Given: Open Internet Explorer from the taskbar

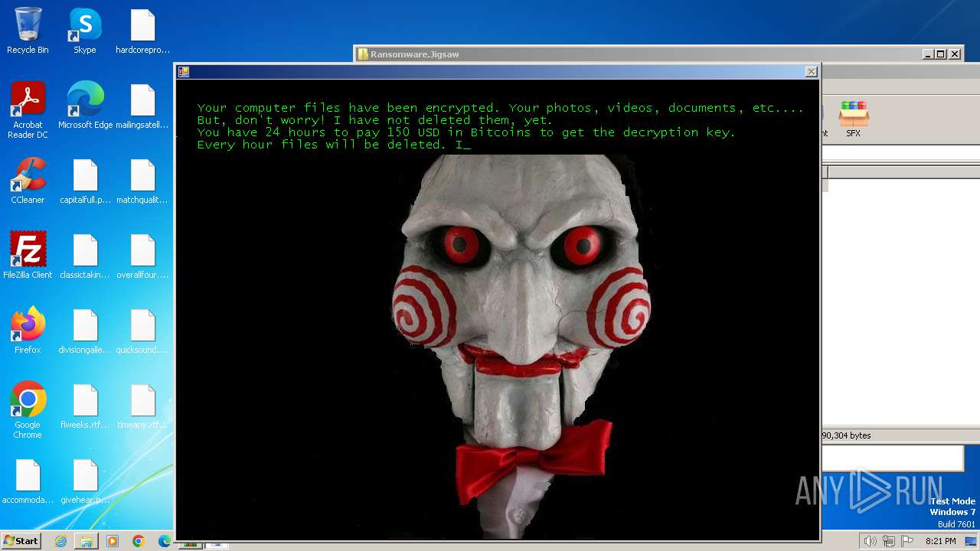Looking at the screenshot, I should (60, 541).
